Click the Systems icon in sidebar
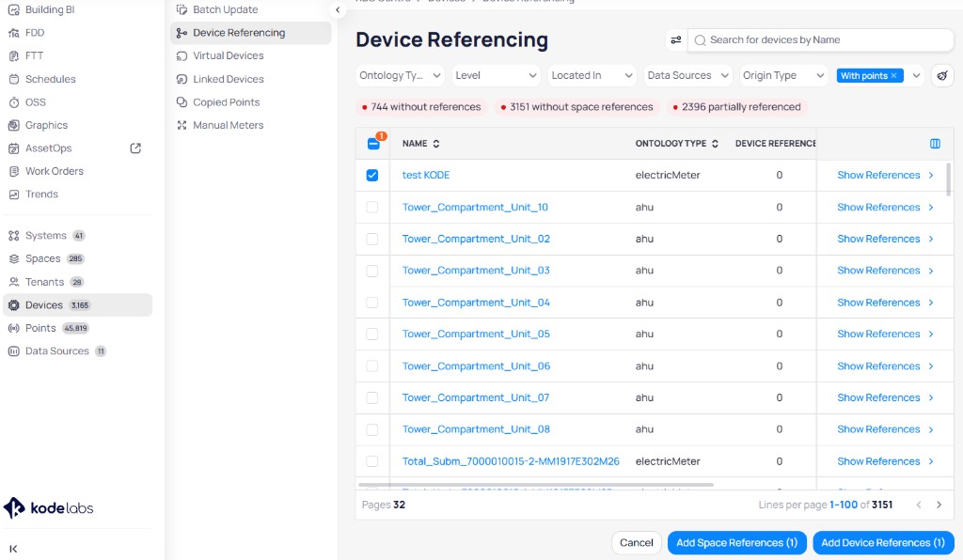 coord(13,236)
